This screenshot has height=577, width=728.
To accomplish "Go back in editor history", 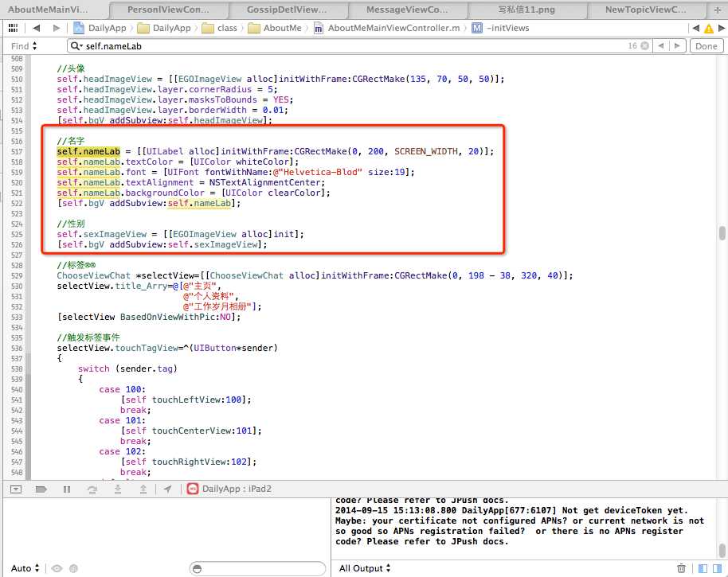I will click(x=37, y=28).
